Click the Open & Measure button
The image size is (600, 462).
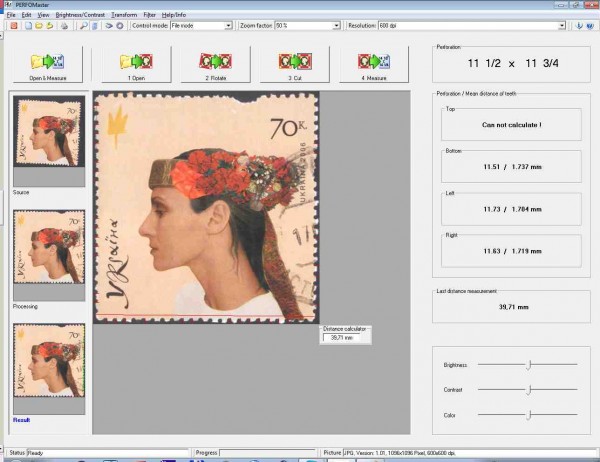pyautogui.click(x=48, y=65)
